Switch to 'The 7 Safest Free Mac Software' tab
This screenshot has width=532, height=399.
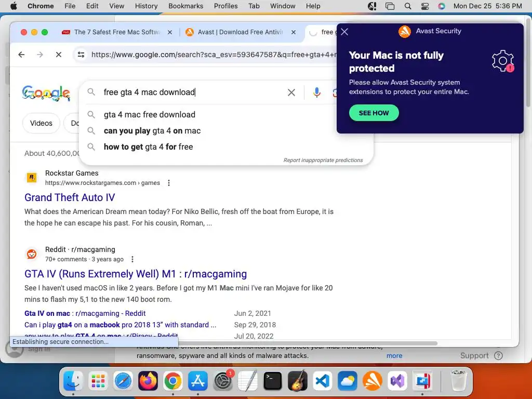(117, 32)
